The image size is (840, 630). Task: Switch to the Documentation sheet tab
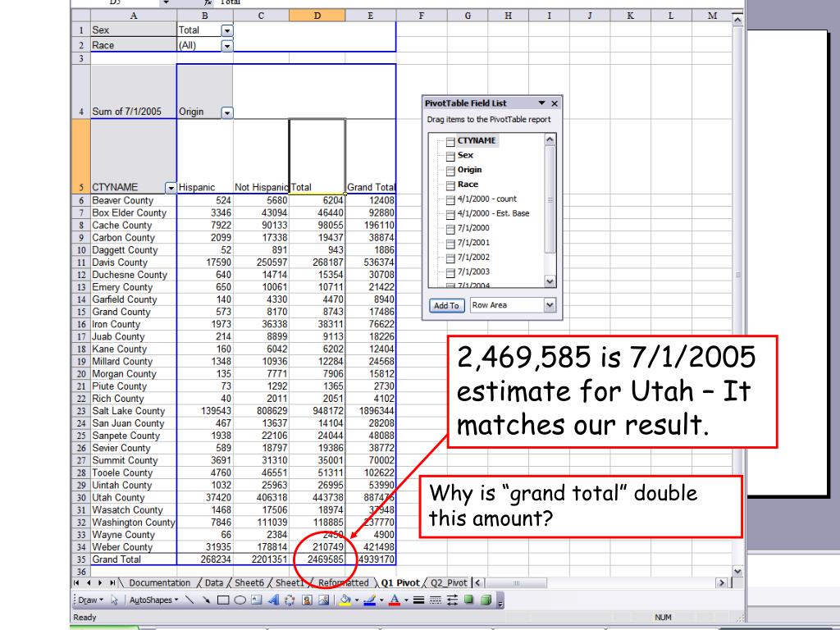pos(160,582)
